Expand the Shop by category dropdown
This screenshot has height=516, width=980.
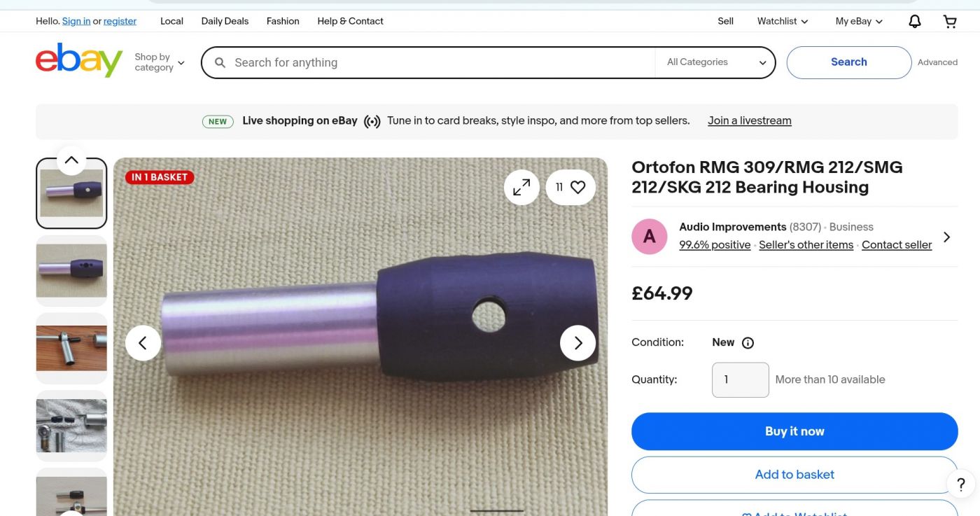[x=160, y=62]
